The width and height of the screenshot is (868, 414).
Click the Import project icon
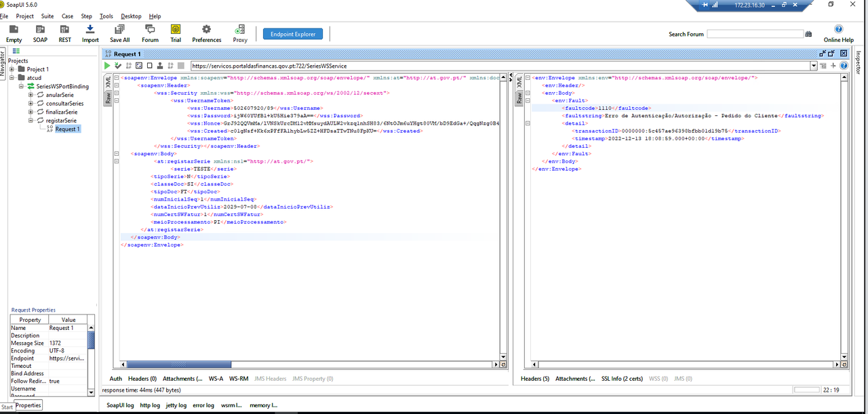click(90, 29)
